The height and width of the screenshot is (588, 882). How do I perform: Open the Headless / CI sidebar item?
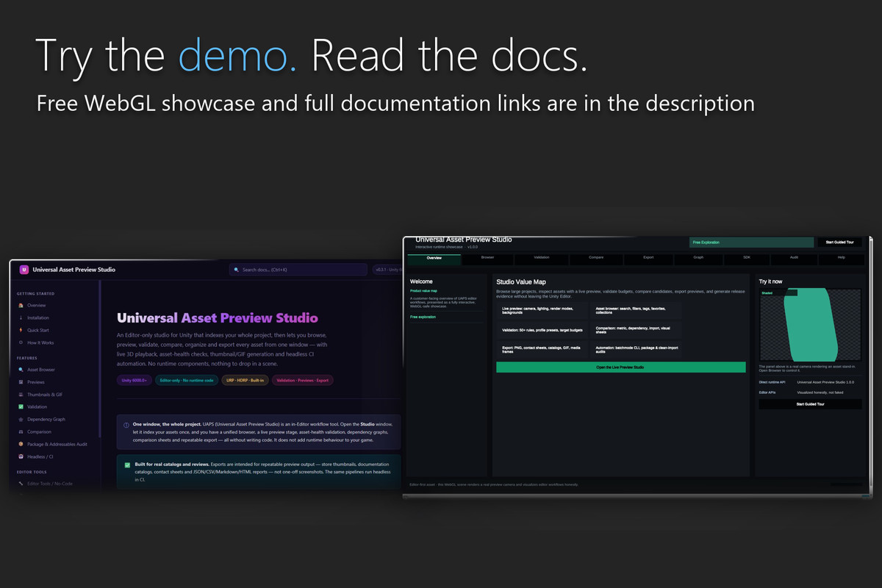36,456
